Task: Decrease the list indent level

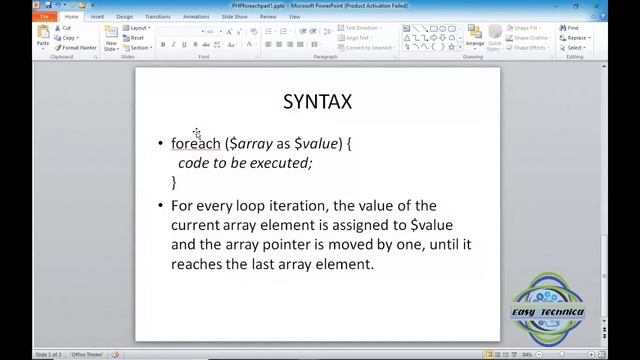Action: pos(303,31)
